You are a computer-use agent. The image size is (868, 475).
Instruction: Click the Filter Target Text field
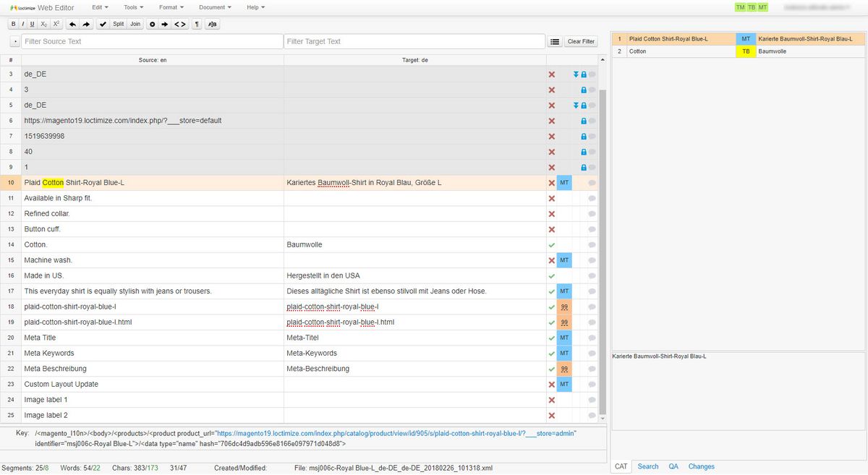[414, 41]
